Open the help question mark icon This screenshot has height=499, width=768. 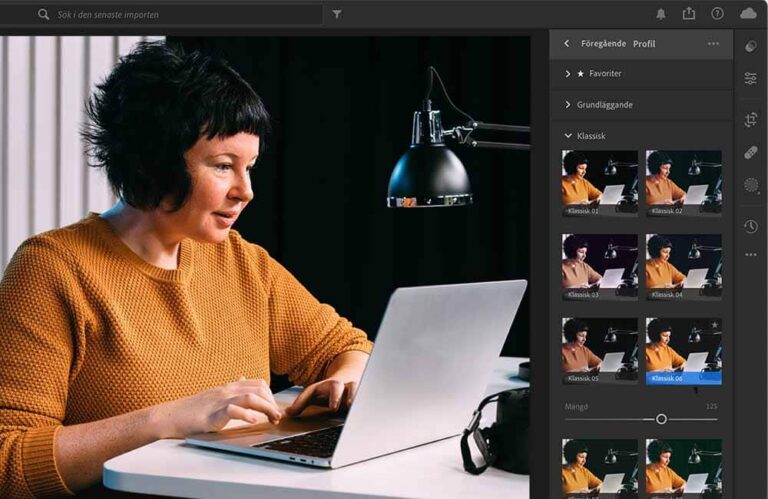tap(717, 14)
